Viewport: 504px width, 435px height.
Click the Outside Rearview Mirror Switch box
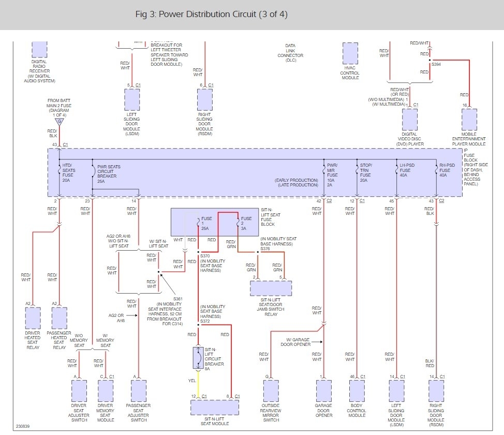(271, 390)
